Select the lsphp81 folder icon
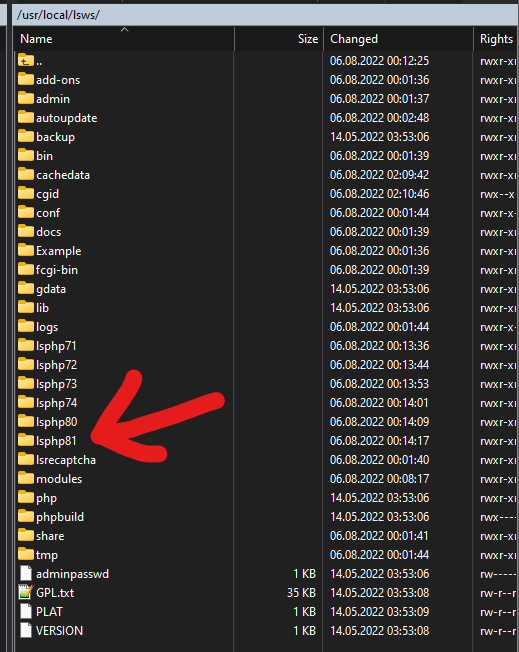This screenshot has height=652, width=519. (x=26, y=440)
